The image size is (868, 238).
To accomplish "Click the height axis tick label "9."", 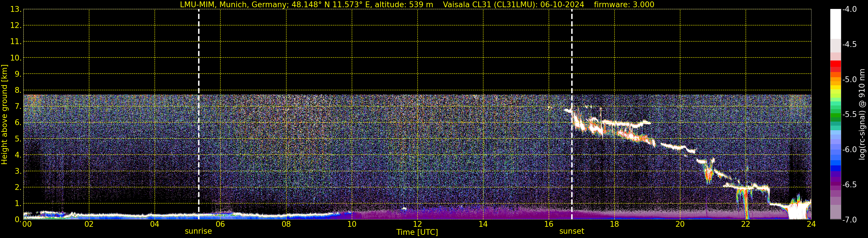I will pos(18,74).
